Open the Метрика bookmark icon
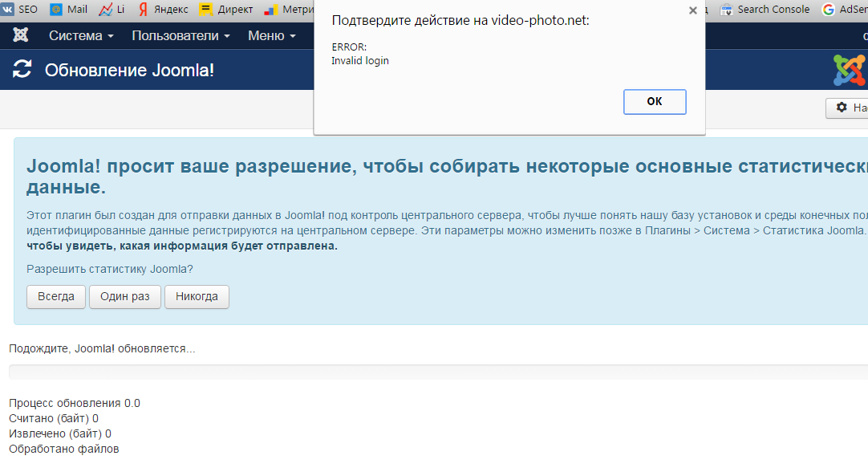Screen dimensions: 868x476 click(x=271, y=10)
